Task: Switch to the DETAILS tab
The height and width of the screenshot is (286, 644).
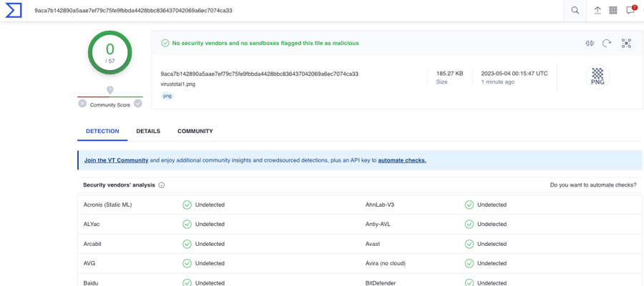Action: (148, 132)
